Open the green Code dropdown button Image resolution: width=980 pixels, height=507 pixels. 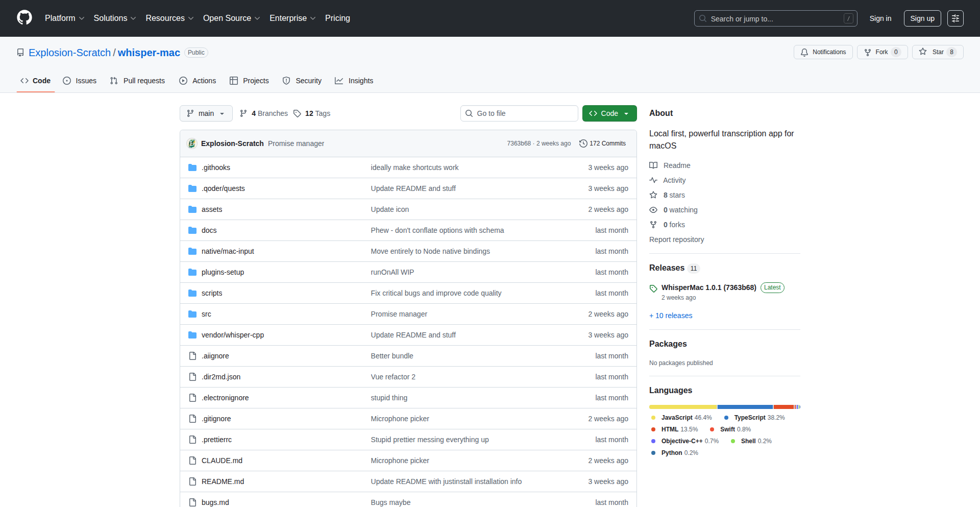click(609, 113)
